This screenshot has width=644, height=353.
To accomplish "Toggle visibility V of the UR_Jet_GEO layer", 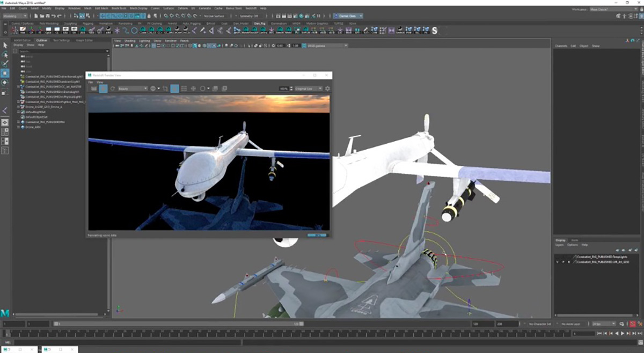I will click(x=558, y=262).
